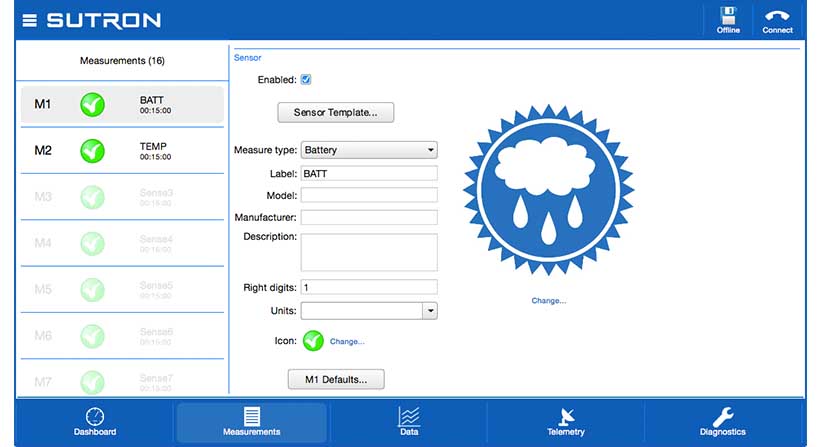Viewport: 820px width, 447px height.
Task: Click the faded check icon for M3
Action: [93, 197]
